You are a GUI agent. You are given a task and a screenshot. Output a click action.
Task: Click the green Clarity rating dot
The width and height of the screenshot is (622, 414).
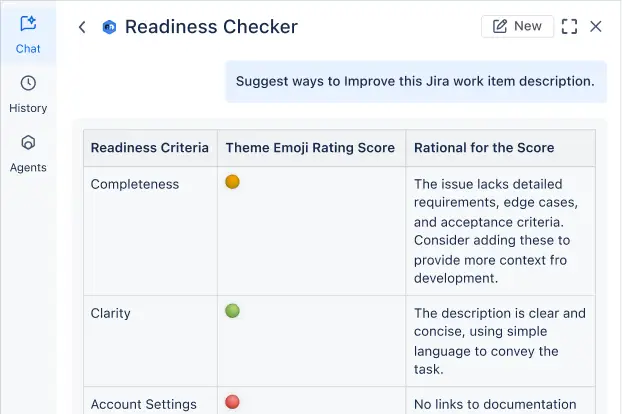coord(232,310)
